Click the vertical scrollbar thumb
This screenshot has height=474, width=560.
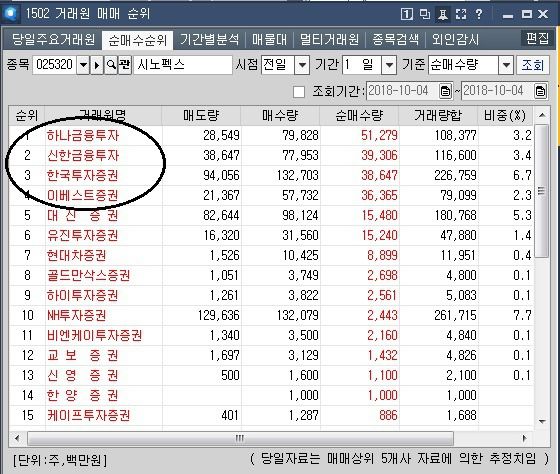tap(542, 191)
